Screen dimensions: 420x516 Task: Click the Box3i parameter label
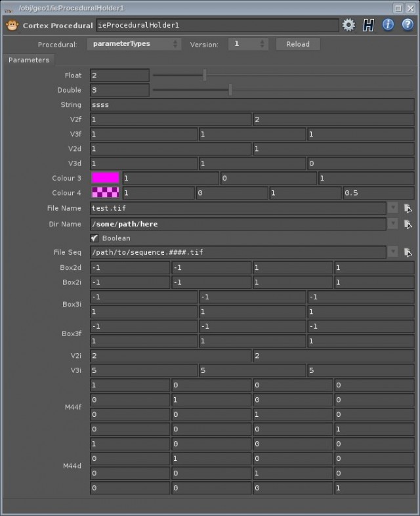(72, 304)
